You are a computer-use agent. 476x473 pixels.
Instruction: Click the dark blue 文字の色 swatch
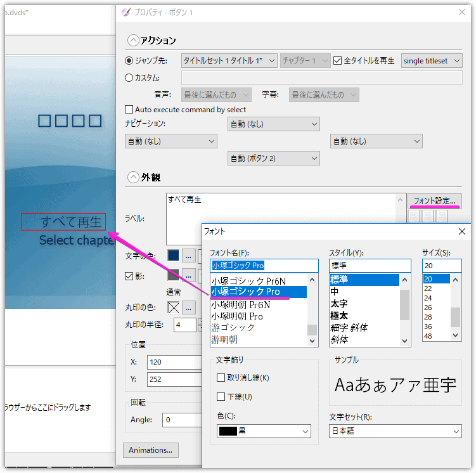(173, 256)
